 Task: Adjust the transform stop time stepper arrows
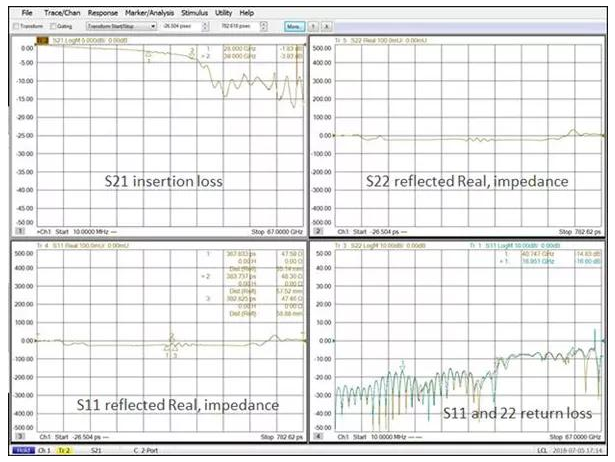pos(264,26)
